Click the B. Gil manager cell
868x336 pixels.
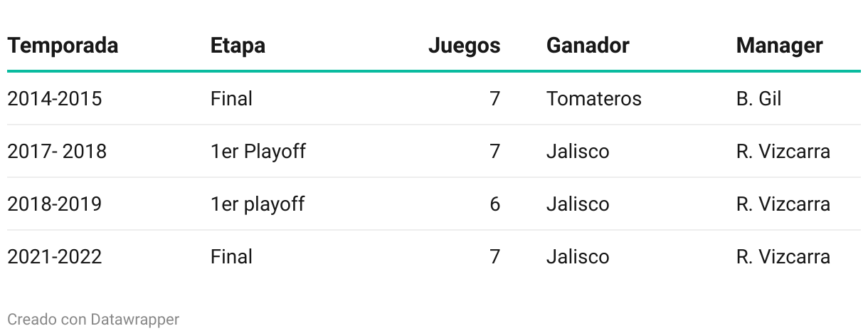(758, 98)
